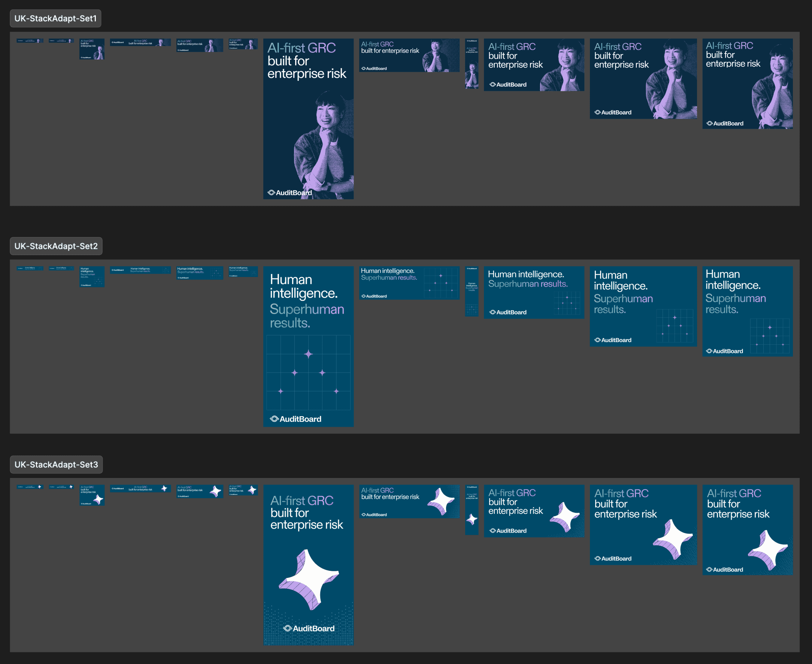The height and width of the screenshot is (664, 812).
Task: Select leftmost tiny banner in Set1
Action: [30, 40]
